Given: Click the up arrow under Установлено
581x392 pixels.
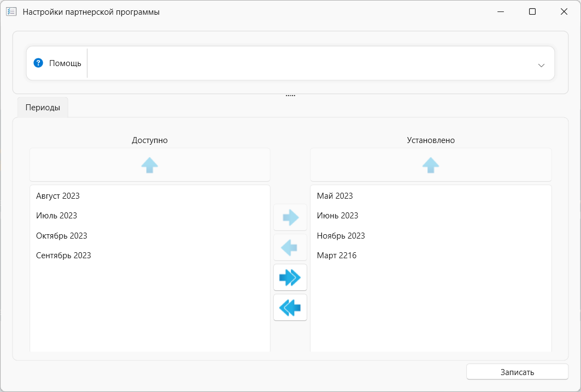Looking at the screenshot, I should (x=431, y=165).
